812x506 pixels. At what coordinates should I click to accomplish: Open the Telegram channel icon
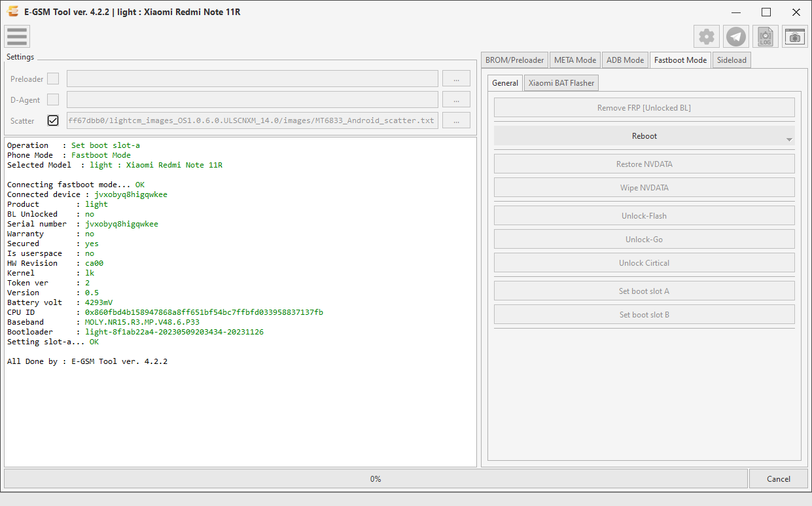pyautogui.click(x=736, y=37)
